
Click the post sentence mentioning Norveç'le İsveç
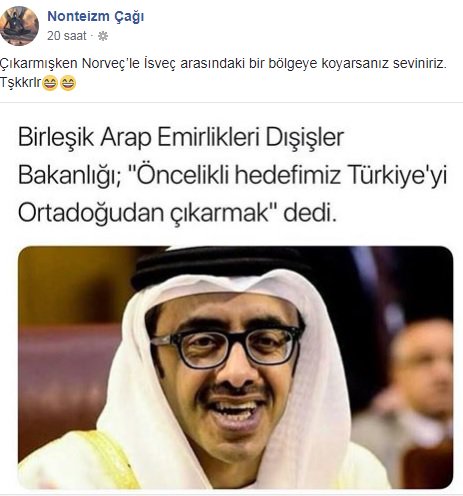[223, 63]
